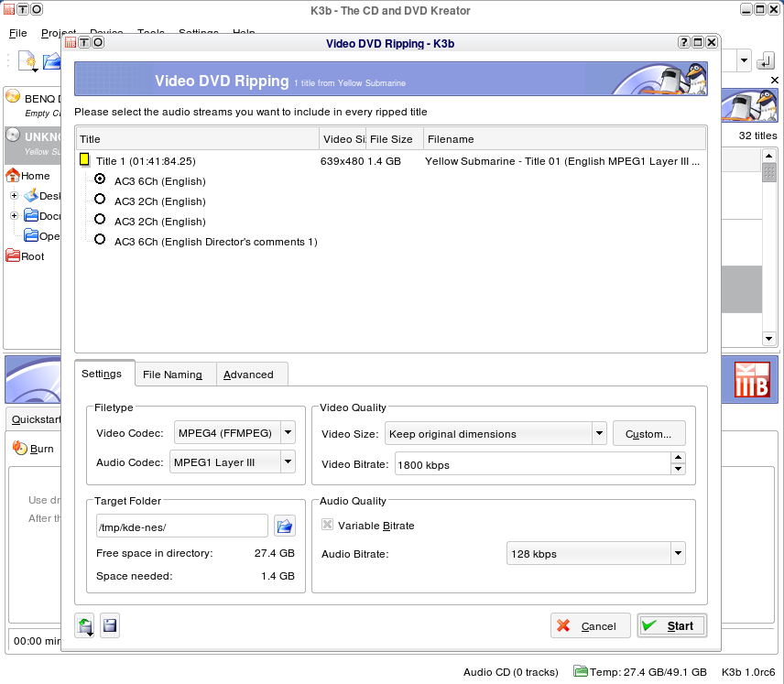Screen dimensions: 784x684
Task: Click the Title column header
Action: pyautogui.click(x=198, y=139)
